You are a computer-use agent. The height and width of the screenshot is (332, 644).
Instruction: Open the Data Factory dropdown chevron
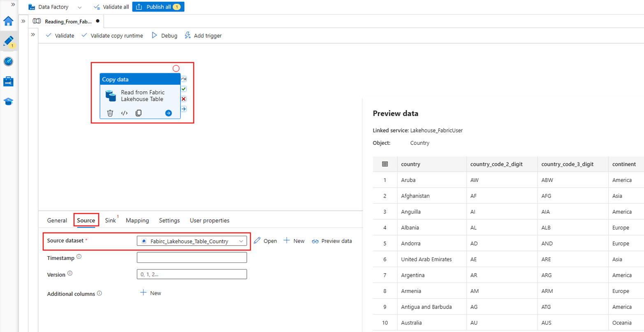tap(79, 7)
